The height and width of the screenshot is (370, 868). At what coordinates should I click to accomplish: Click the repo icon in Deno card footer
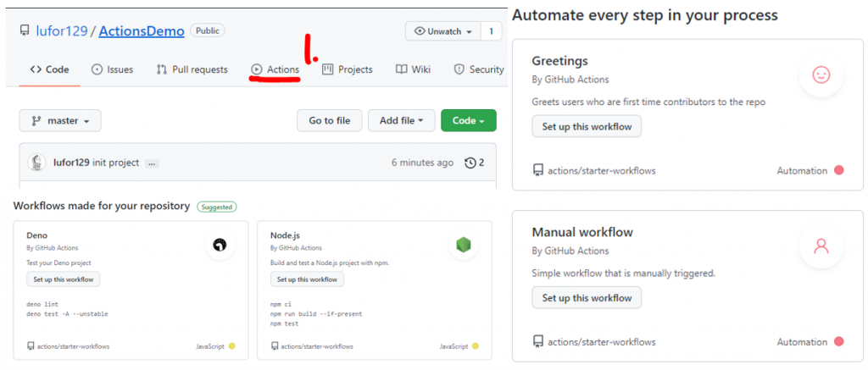tap(31, 347)
